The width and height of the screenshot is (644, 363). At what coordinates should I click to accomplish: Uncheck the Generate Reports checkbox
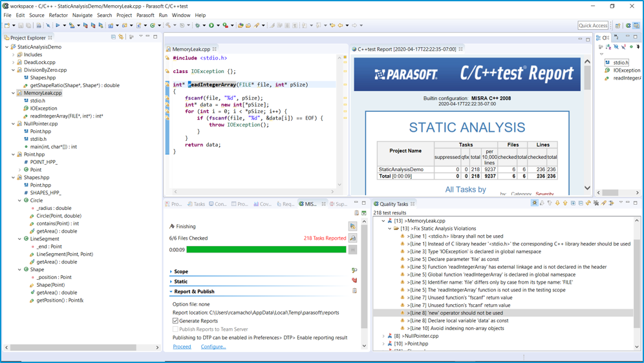(x=175, y=321)
